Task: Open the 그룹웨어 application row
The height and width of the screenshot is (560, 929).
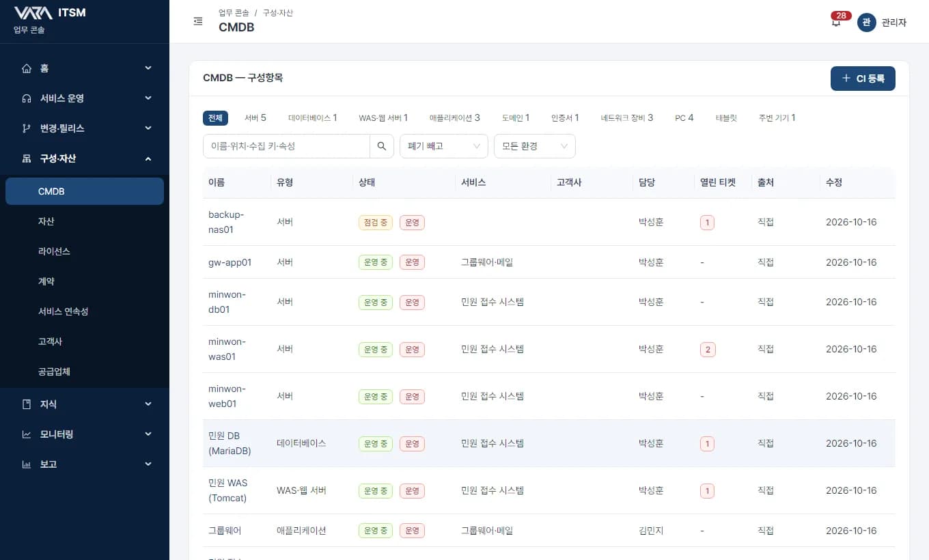Action: 549,531
